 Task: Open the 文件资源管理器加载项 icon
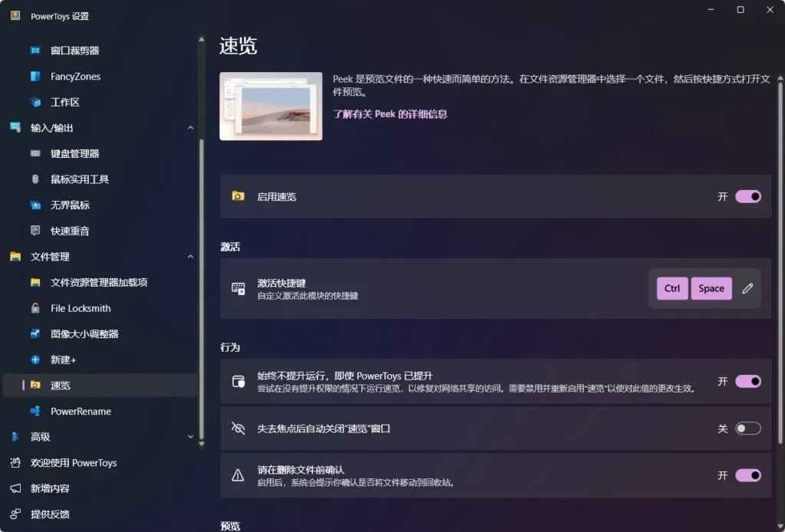[x=35, y=282]
